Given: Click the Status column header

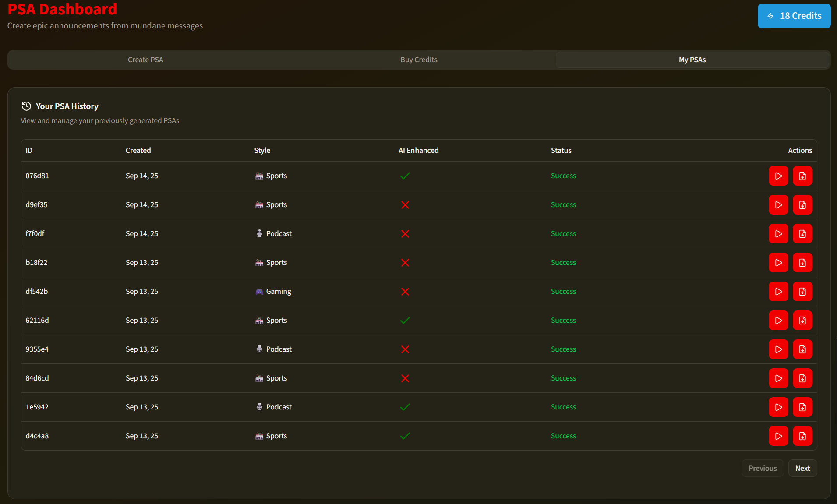Looking at the screenshot, I should tap(561, 150).
